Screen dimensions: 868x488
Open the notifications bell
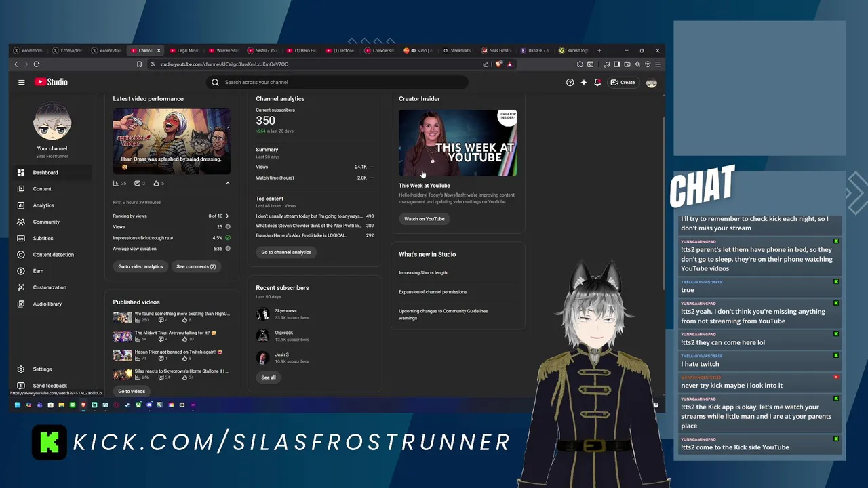[x=597, y=83]
